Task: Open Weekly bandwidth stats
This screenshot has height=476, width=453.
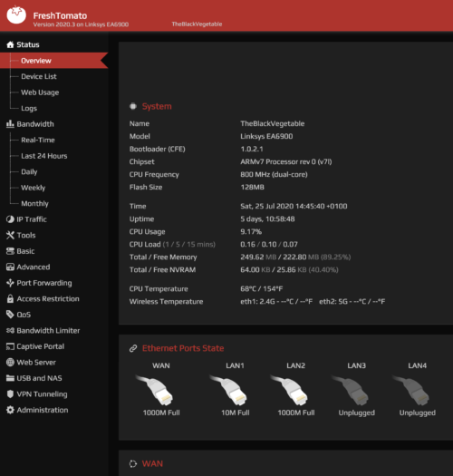Action: click(34, 188)
